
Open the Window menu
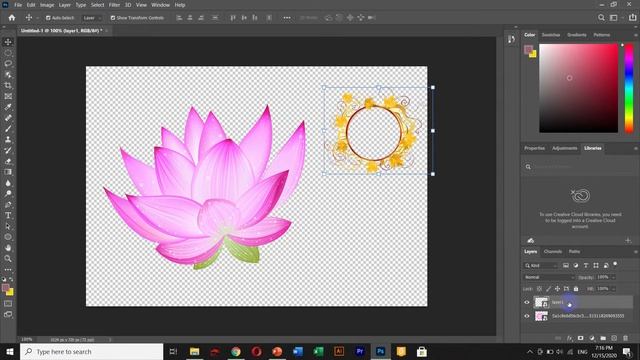click(160, 5)
